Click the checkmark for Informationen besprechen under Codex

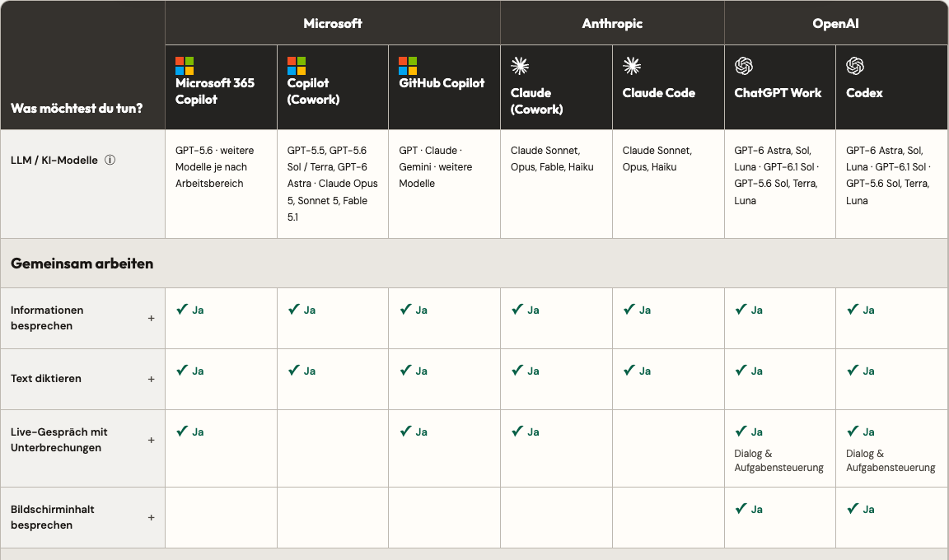(x=853, y=309)
